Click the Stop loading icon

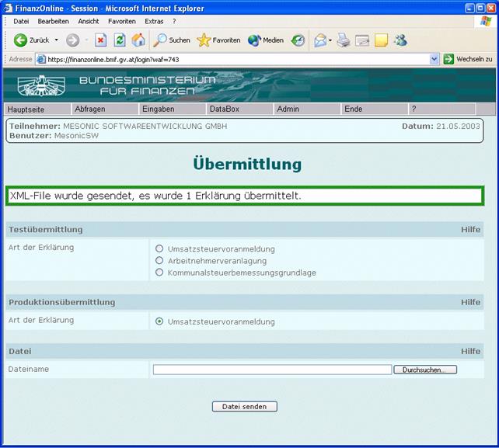click(x=100, y=40)
